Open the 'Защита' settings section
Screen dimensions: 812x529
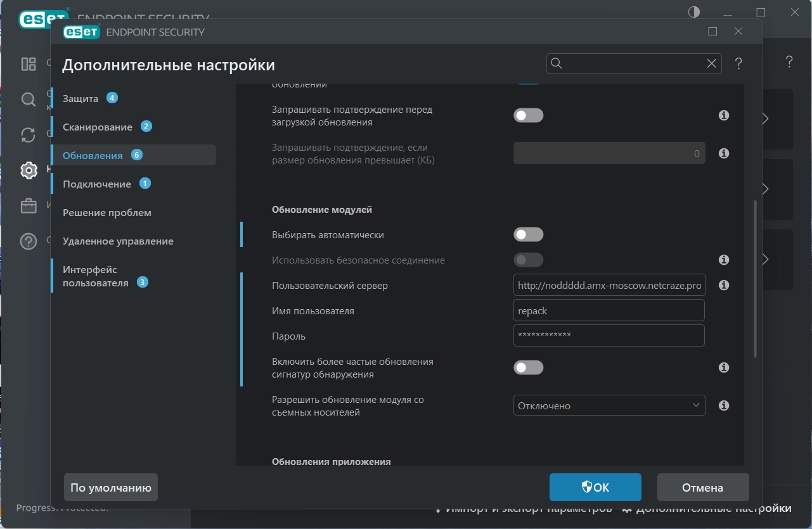(x=81, y=99)
